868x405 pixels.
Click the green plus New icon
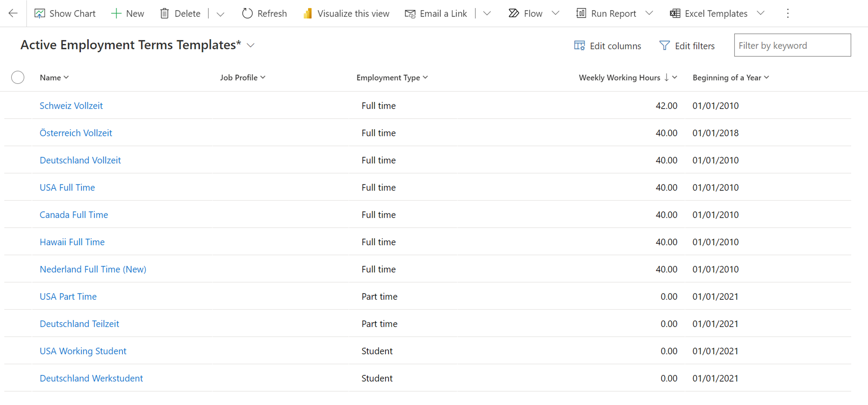[x=116, y=14]
